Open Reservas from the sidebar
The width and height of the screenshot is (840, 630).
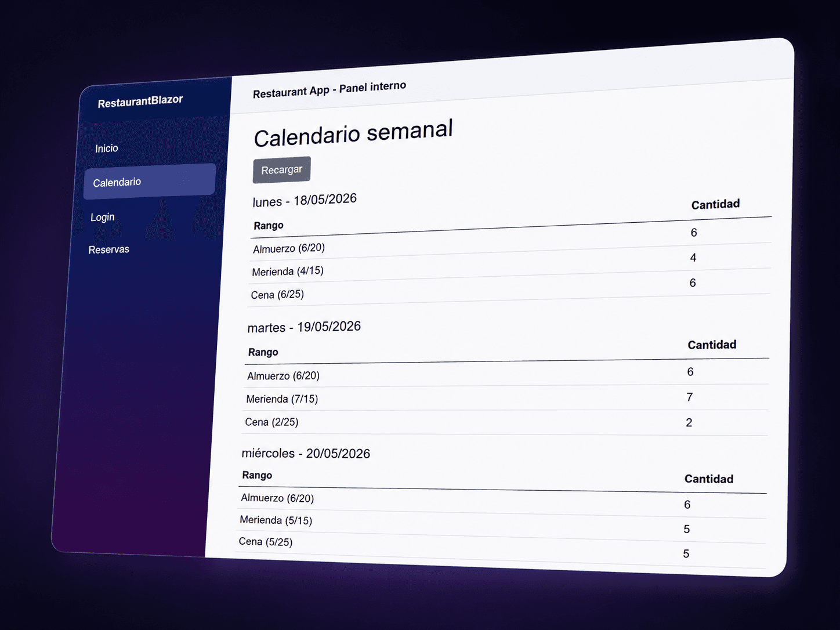109,249
